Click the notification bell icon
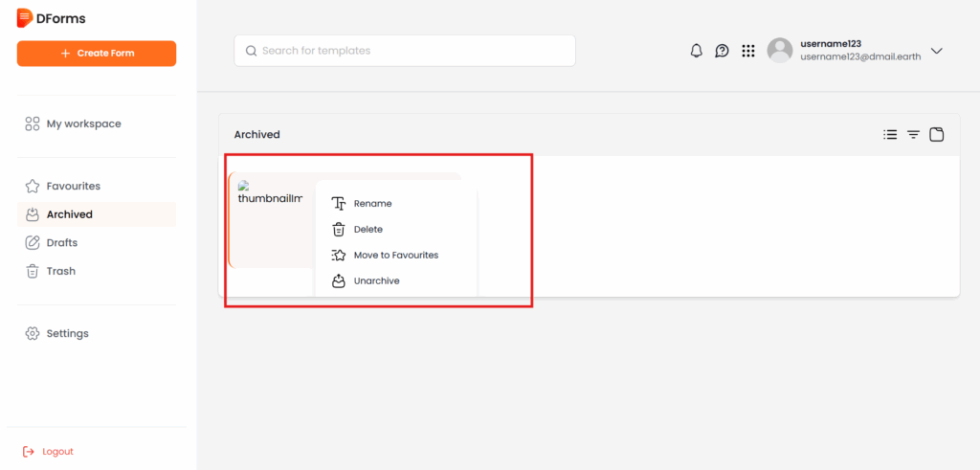Screen dimensions: 980x470 tap(696, 51)
